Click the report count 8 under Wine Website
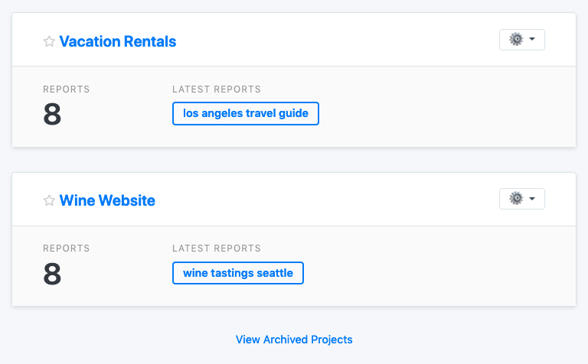The image size is (588, 364). tap(52, 274)
